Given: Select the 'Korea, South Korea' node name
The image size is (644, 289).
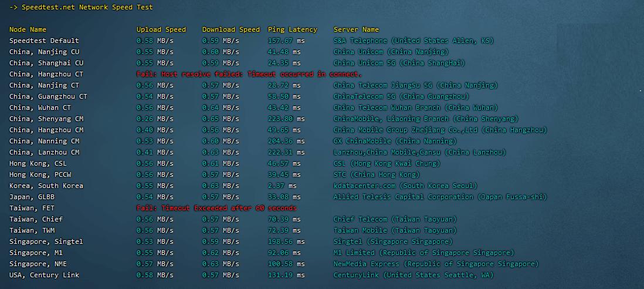Looking at the screenshot, I should (x=46, y=186).
